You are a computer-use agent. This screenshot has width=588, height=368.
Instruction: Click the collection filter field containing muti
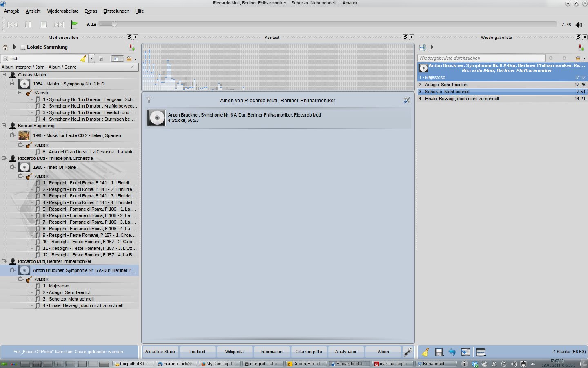[44, 58]
